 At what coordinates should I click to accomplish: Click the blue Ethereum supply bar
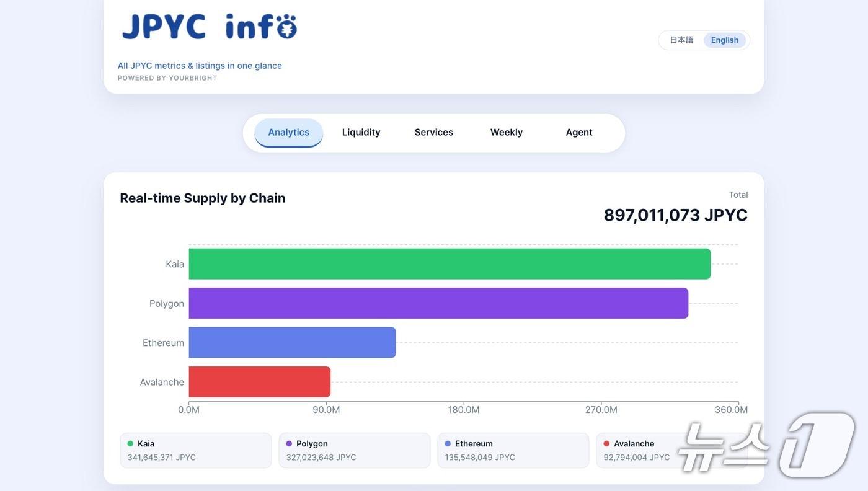click(x=292, y=342)
